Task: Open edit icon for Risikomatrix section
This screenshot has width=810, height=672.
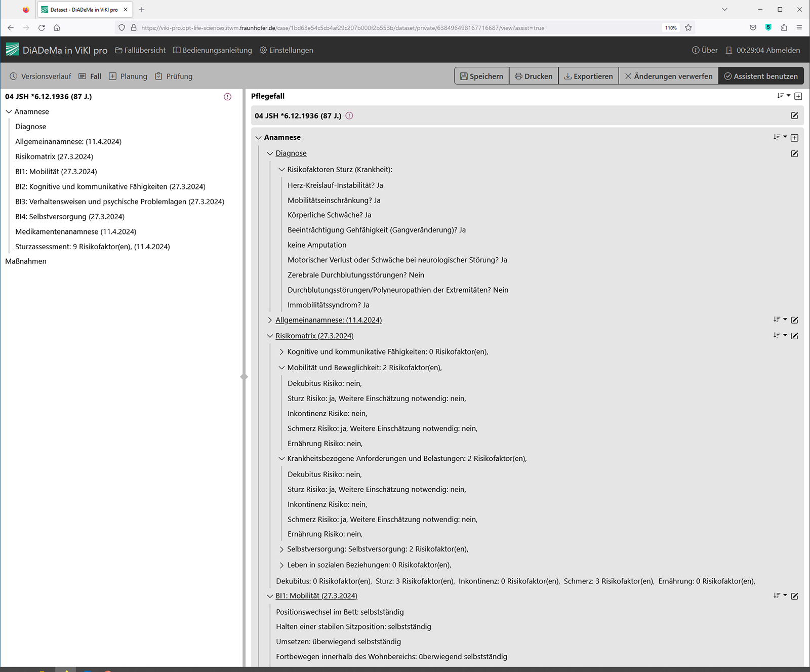Action: coord(794,336)
